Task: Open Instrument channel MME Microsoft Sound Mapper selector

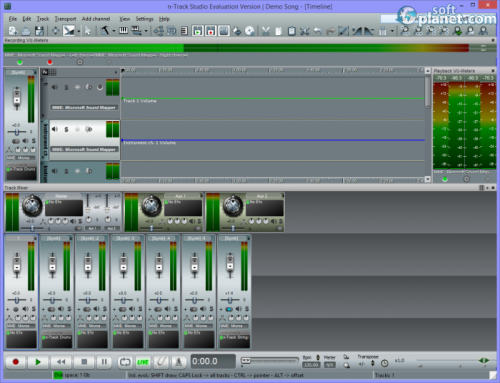Action: pyautogui.click(x=84, y=150)
